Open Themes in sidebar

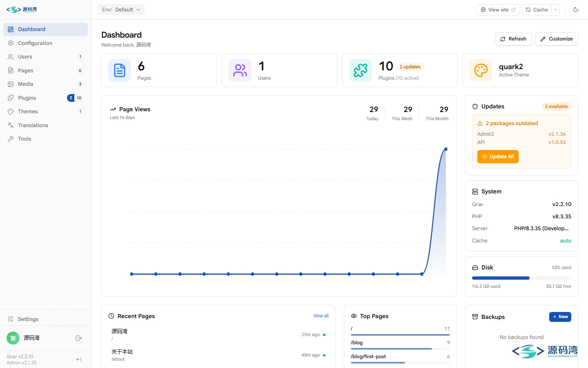(45, 112)
